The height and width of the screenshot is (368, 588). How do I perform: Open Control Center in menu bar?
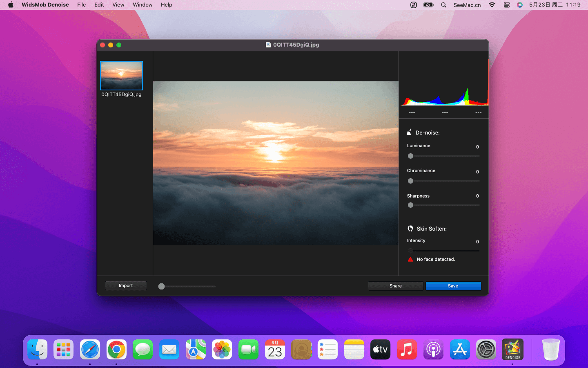point(507,5)
